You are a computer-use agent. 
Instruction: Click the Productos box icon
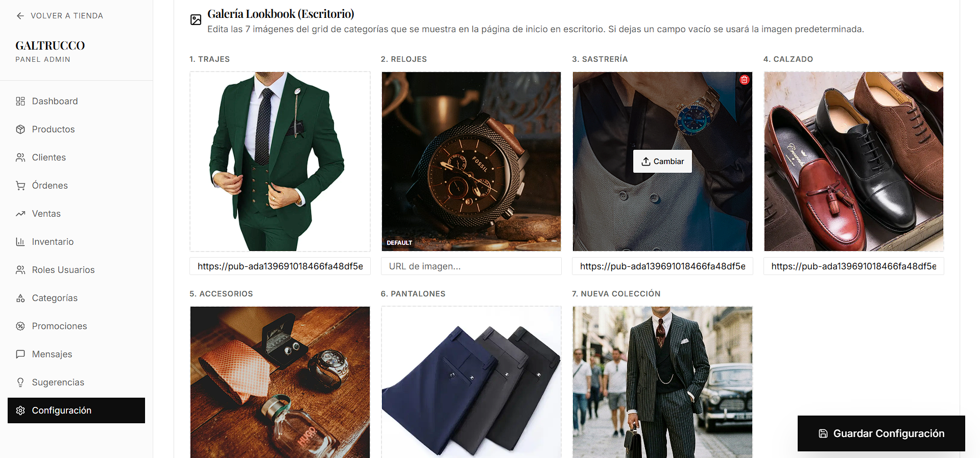[20, 129]
